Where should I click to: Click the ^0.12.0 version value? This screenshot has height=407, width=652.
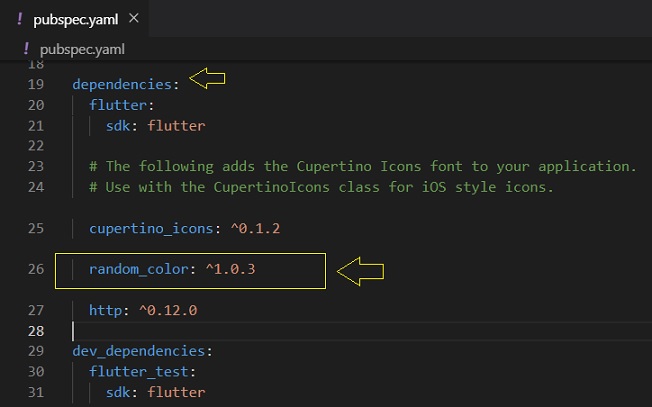coord(168,311)
